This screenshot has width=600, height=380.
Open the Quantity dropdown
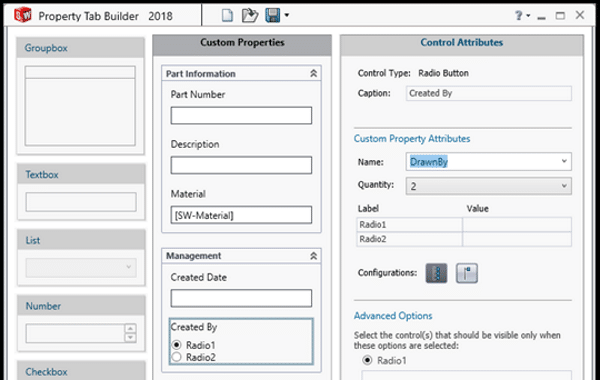pyautogui.click(x=564, y=186)
